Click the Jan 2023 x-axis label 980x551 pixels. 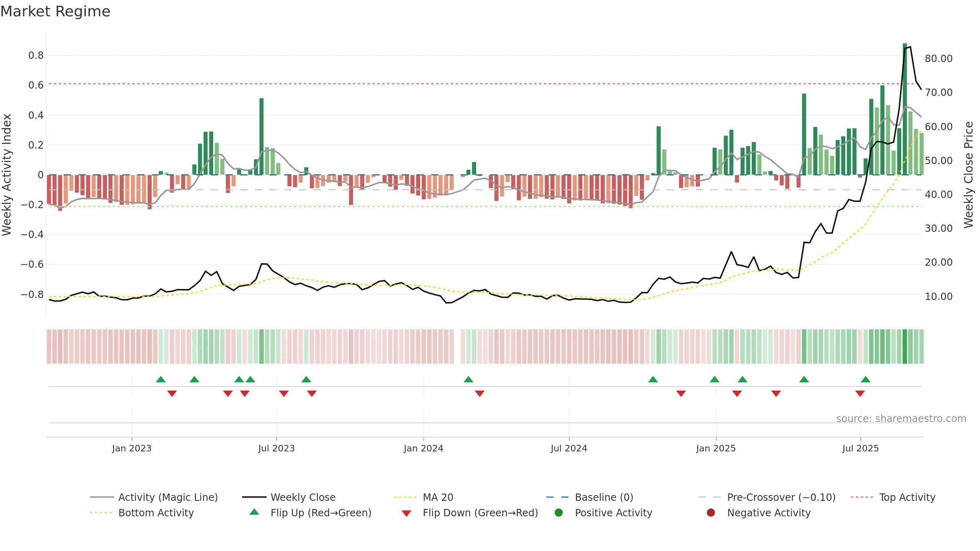[132, 449]
